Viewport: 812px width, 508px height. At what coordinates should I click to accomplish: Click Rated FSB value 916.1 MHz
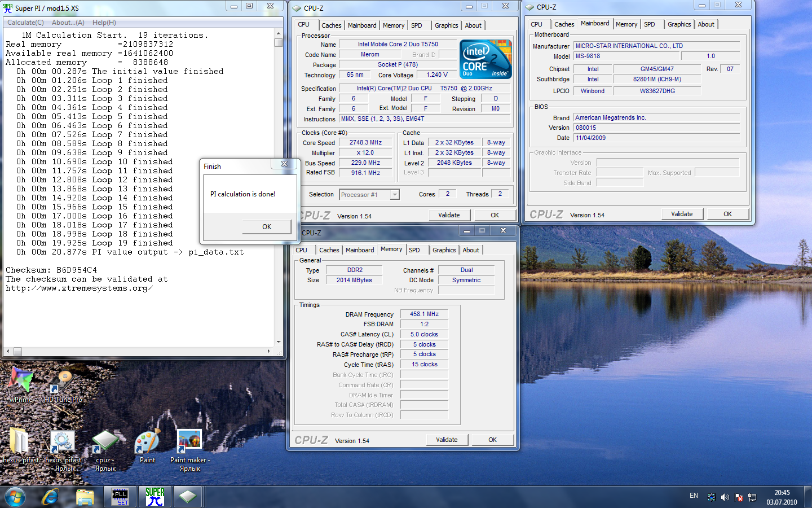coord(365,173)
